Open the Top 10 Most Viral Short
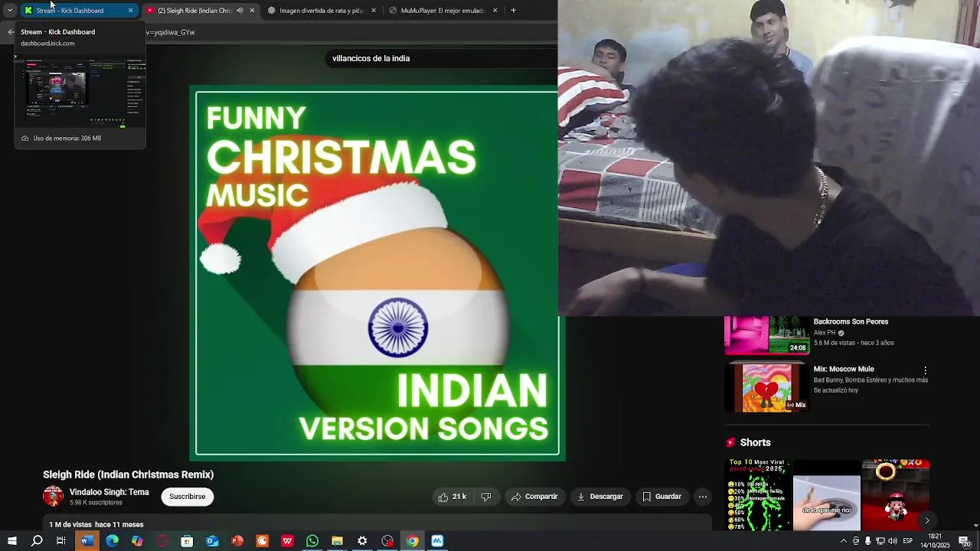 pyautogui.click(x=758, y=494)
